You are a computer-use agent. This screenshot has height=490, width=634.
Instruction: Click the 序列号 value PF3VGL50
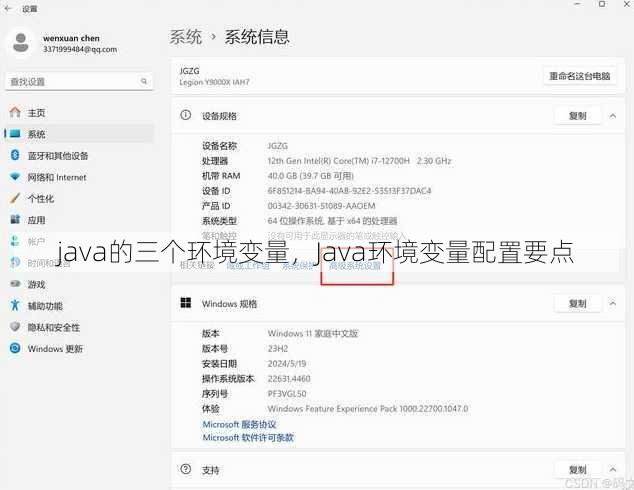pos(287,393)
